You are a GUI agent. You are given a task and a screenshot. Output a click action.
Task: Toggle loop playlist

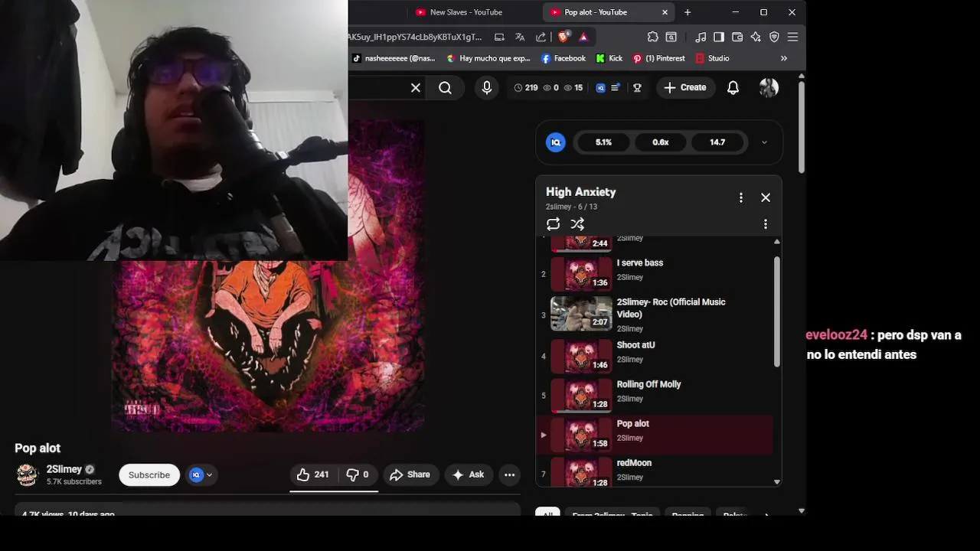point(553,224)
